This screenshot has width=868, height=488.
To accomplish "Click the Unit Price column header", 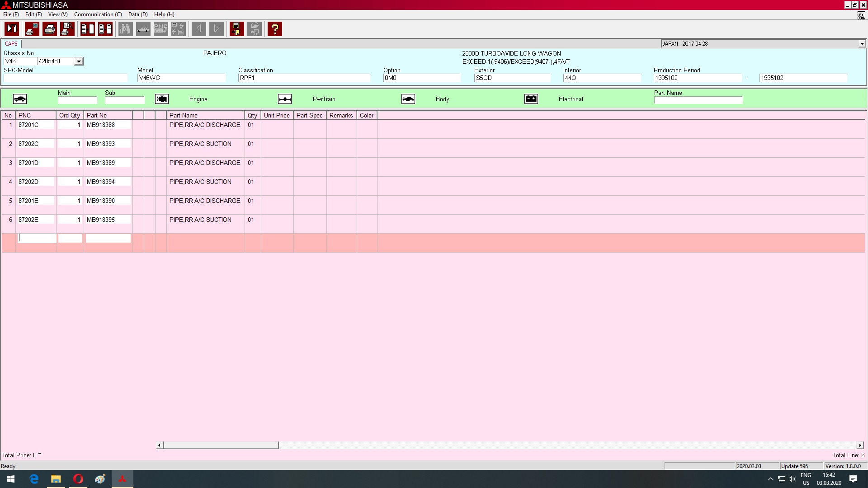I will pyautogui.click(x=277, y=115).
